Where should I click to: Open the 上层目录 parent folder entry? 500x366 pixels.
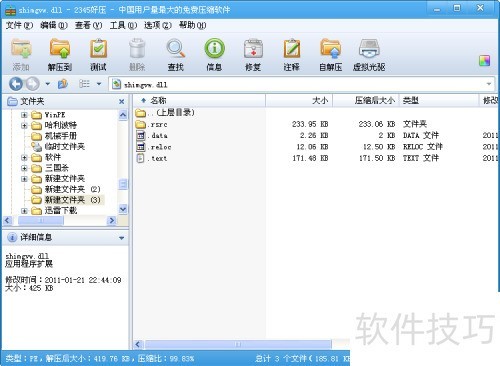(x=165, y=113)
